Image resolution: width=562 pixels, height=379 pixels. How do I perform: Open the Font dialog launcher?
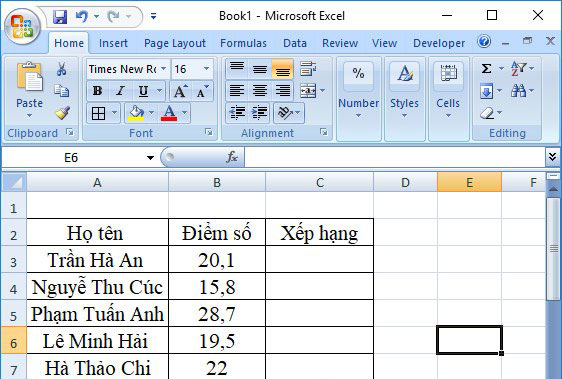(x=209, y=132)
